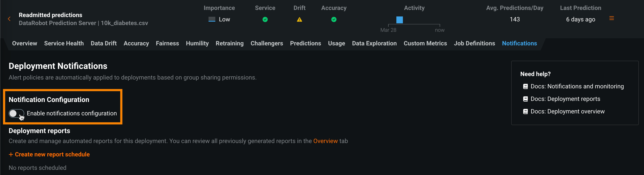Click the Deployment reports docs book icon
The width and height of the screenshot is (644, 175).
pos(525,99)
